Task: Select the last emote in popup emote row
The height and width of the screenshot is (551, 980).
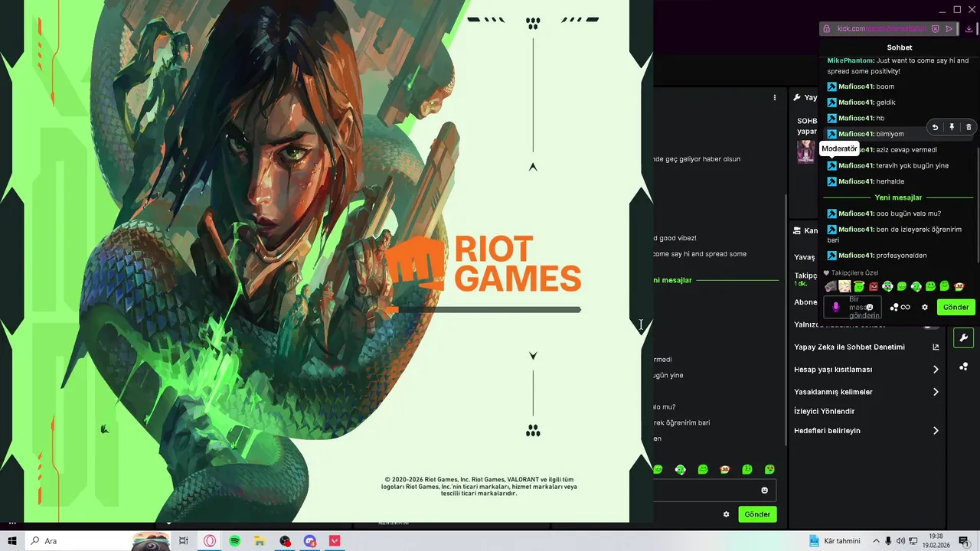Action: (959, 286)
